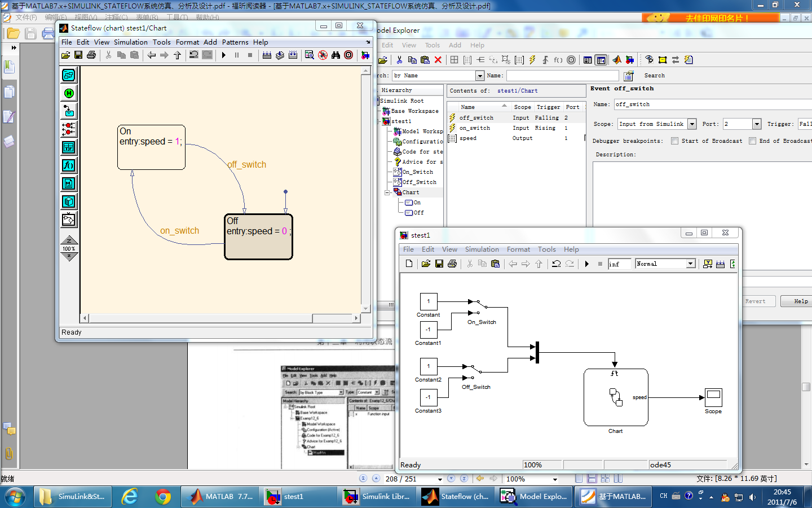Start simulation in the stest1 model window
The width and height of the screenshot is (812, 508).
[587, 264]
